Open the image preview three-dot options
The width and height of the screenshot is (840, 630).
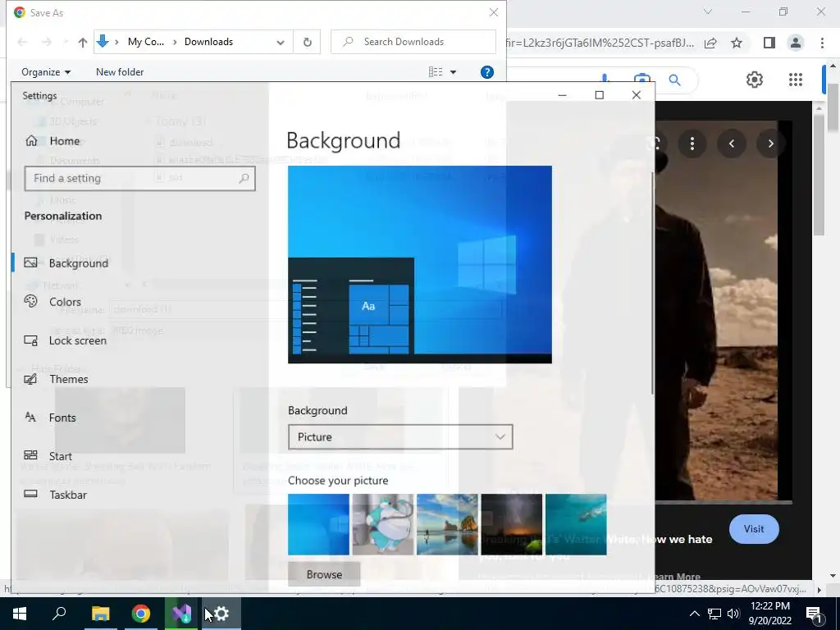(x=692, y=144)
